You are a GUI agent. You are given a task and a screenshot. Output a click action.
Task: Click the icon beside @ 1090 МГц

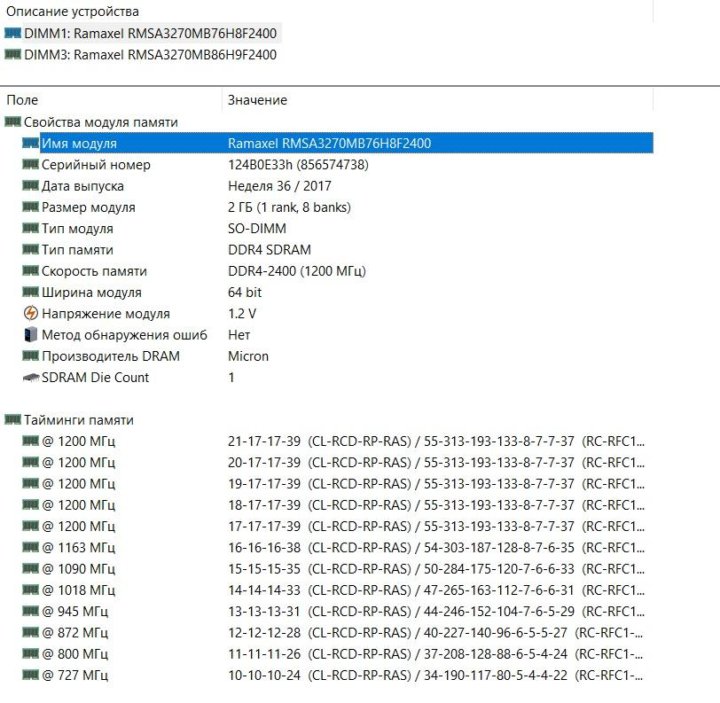[31, 568]
